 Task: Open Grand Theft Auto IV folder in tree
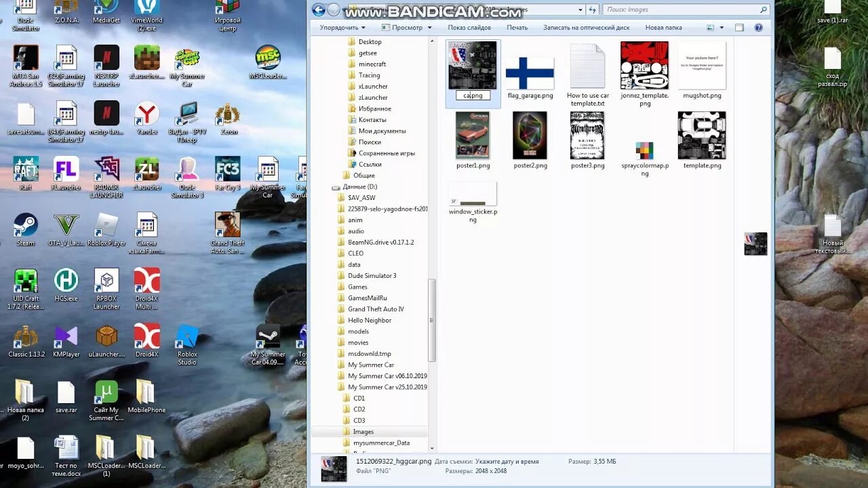pyautogui.click(x=376, y=309)
